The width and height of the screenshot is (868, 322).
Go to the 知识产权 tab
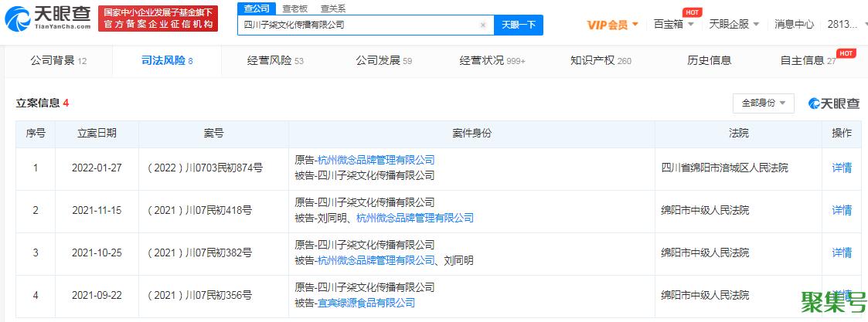600,61
